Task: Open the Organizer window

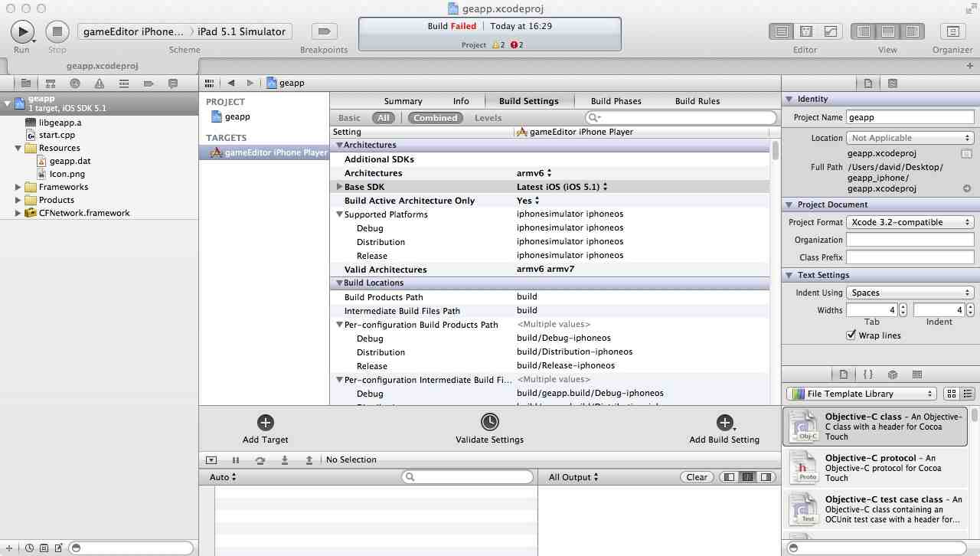Action: [952, 31]
